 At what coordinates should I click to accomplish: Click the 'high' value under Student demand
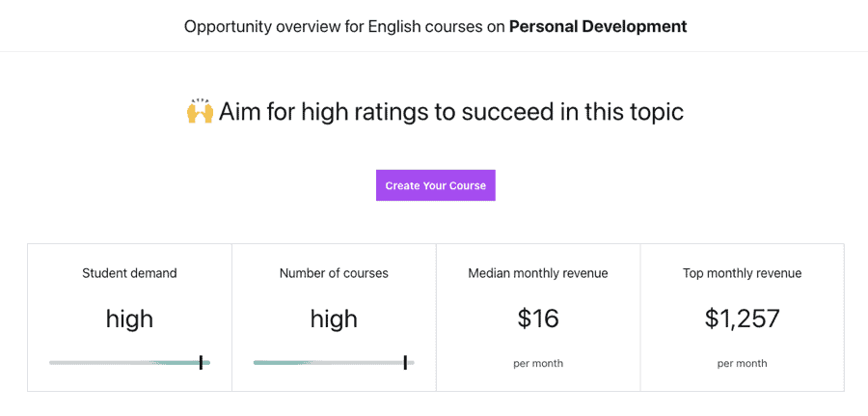click(129, 319)
